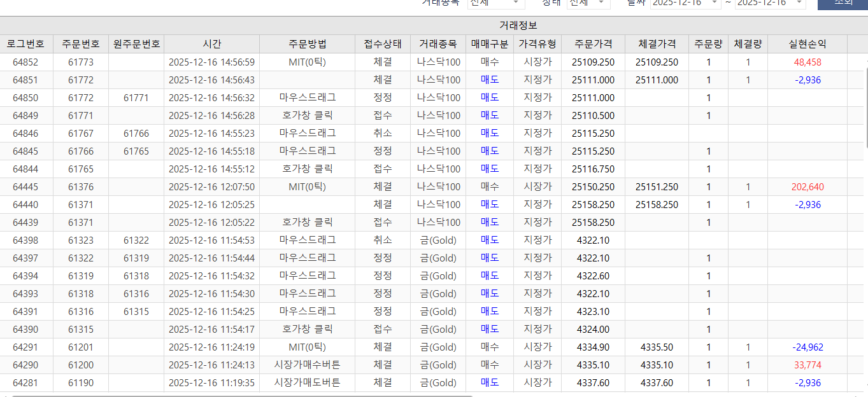Click the 매매구분 column header
Image resolution: width=868 pixels, height=397 pixels.
(490, 44)
